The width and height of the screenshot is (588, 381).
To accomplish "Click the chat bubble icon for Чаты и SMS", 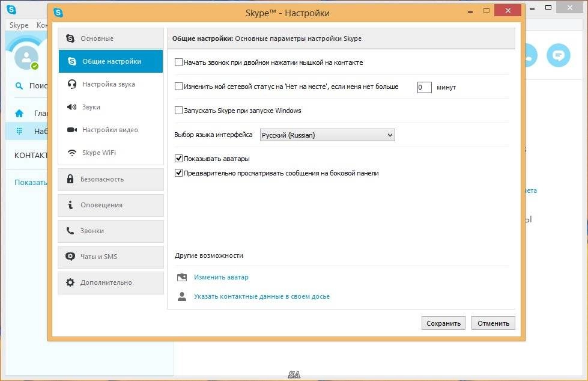I will [x=70, y=257].
